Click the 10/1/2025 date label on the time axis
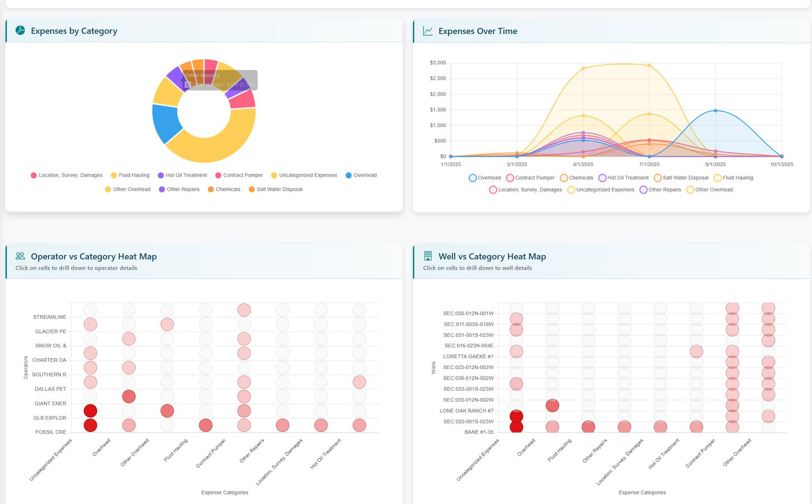This screenshot has width=812, height=504. 782,164
